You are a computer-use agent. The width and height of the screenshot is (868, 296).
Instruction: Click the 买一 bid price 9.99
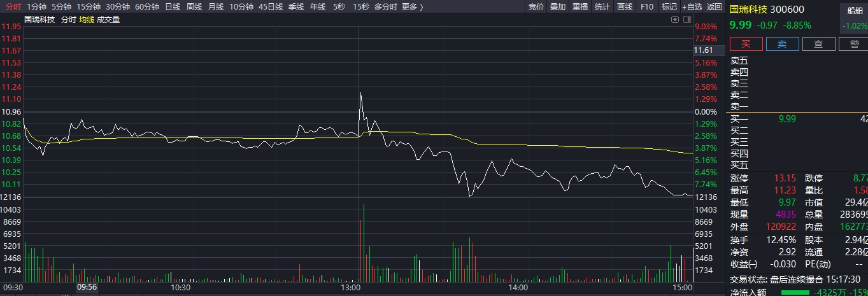pyautogui.click(x=787, y=119)
